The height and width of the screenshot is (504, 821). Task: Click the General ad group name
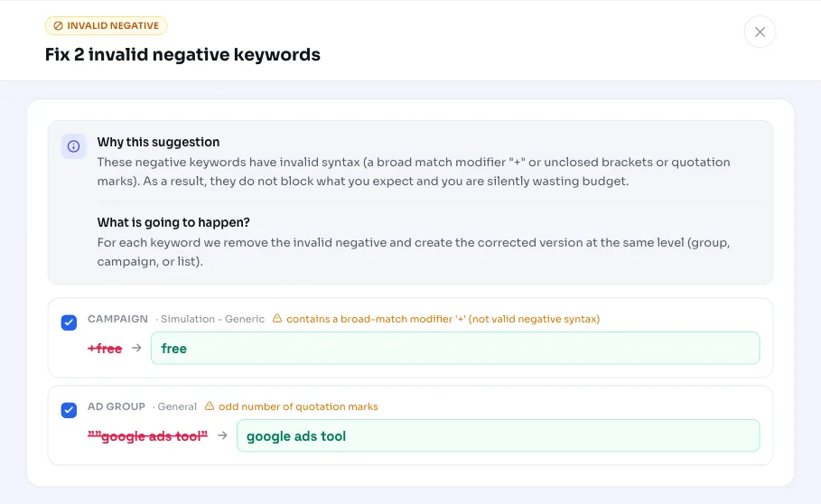[x=177, y=406]
